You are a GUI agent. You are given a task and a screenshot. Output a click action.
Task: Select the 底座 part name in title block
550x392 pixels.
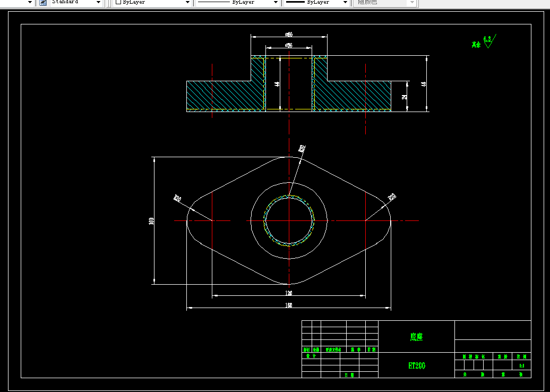click(416, 337)
